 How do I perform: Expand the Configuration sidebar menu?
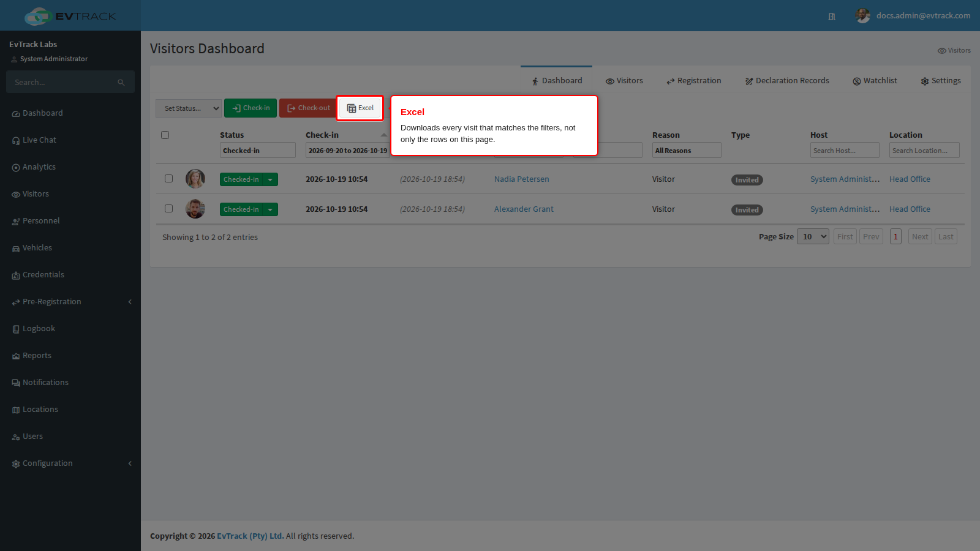70,463
